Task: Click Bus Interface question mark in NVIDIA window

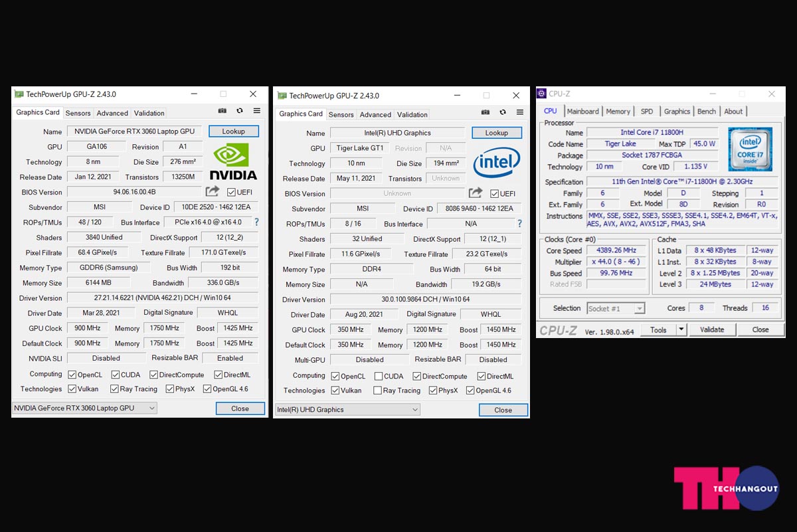Action: pyautogui.click(x=256, y=222)
